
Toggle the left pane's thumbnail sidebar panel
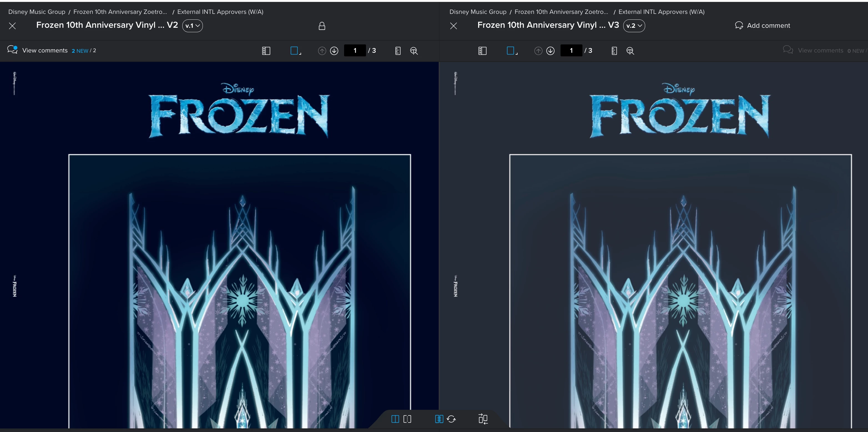coord(266,51)
